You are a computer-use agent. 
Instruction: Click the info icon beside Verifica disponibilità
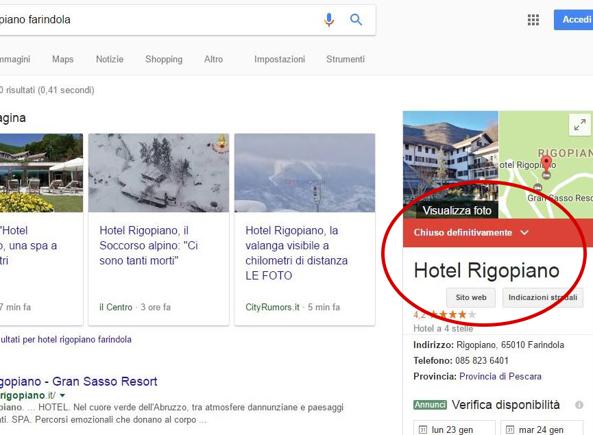(x=579, y=405)
